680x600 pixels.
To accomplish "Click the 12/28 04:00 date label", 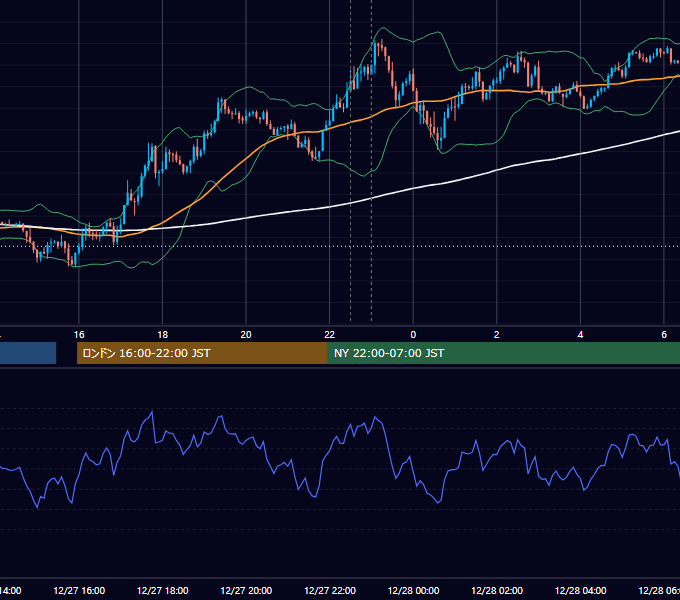I will tap(581, 590).
